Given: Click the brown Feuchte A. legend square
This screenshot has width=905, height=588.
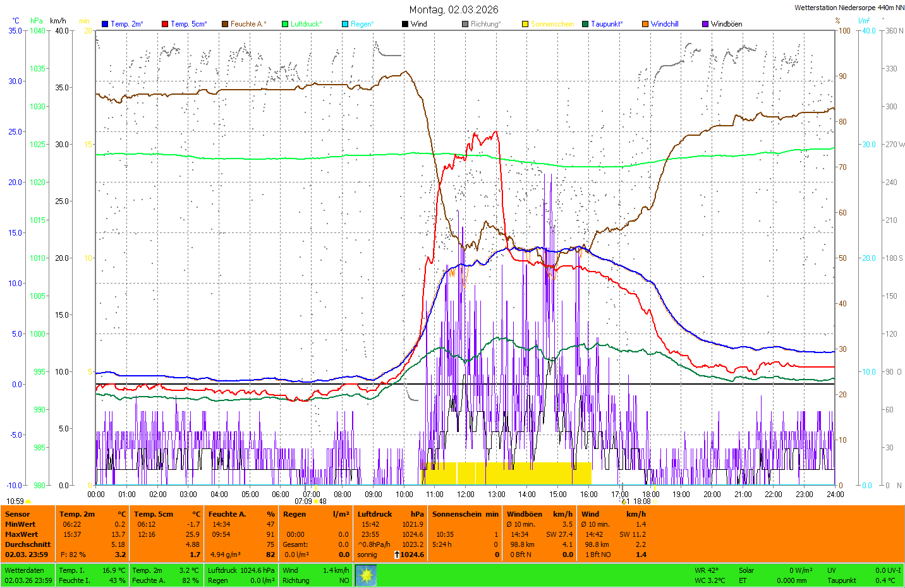Looking at the screenshot, I should (x=225, y=24).
